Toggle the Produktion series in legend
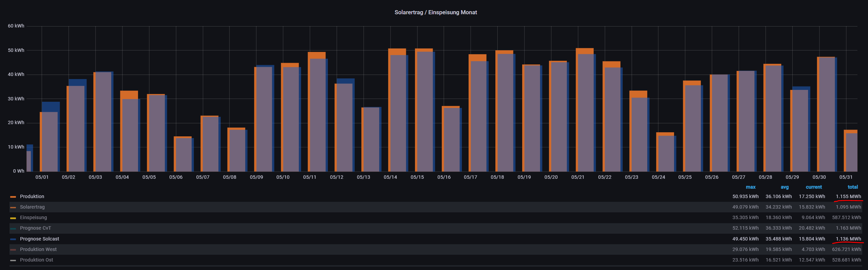Viewport: 868px width, 270px height. pyautogui.click(x=32, y=196)
